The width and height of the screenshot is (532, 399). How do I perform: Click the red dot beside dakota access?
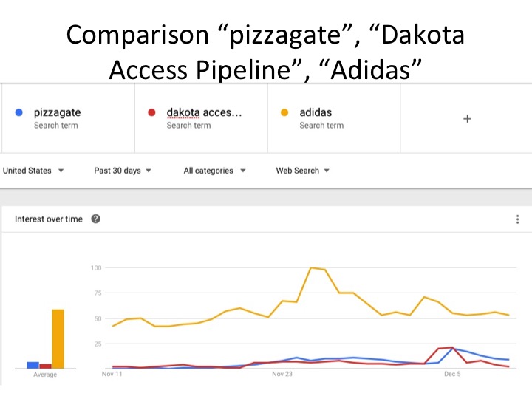pos(151,113)
